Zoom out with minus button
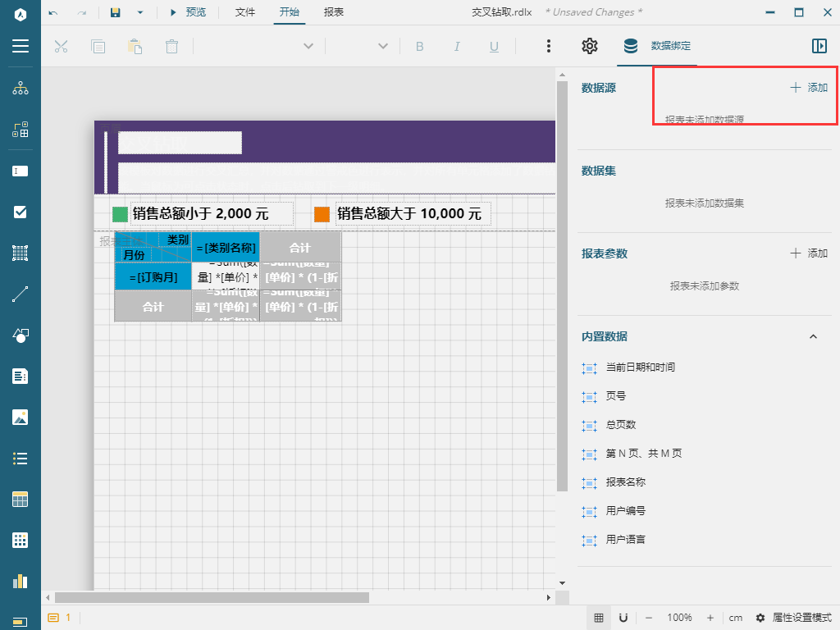 (649, 618)
